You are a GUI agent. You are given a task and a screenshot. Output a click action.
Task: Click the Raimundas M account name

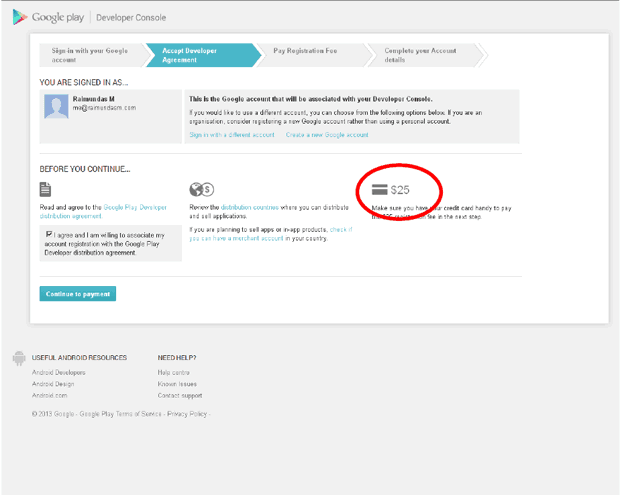(x=93, y=99)
